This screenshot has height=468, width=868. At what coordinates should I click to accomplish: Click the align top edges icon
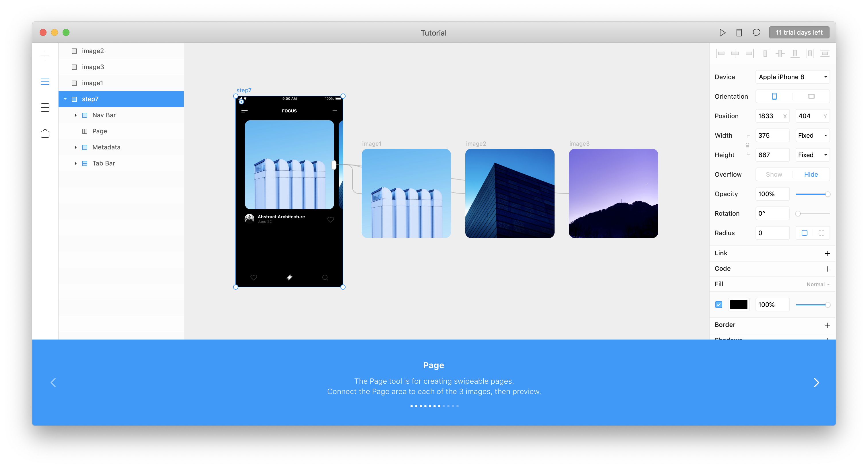click(765, 53)
